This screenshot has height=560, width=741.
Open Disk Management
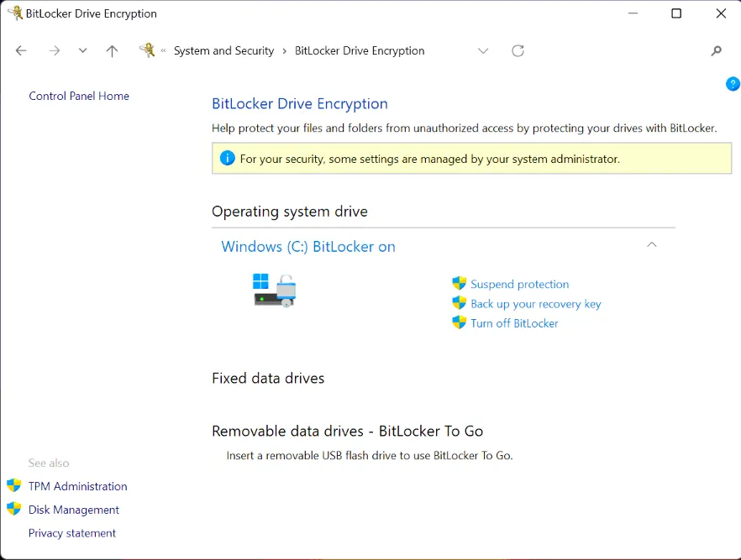[74, 510]
